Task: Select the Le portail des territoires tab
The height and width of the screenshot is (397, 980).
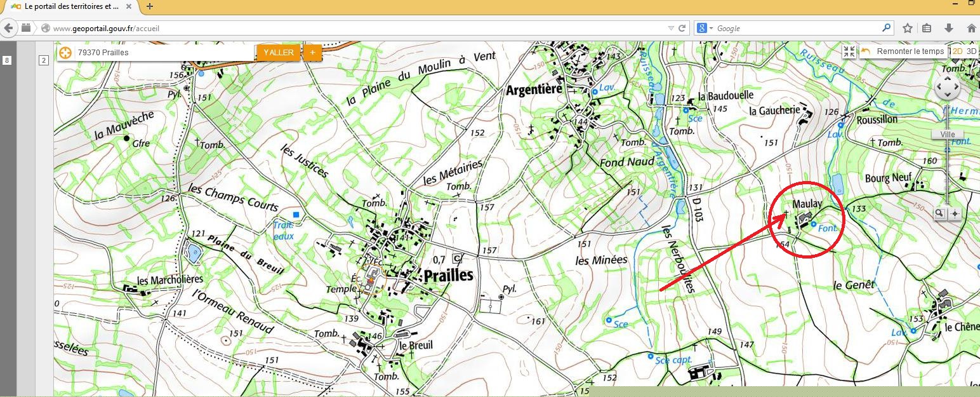Action: (x=70, y=6)
